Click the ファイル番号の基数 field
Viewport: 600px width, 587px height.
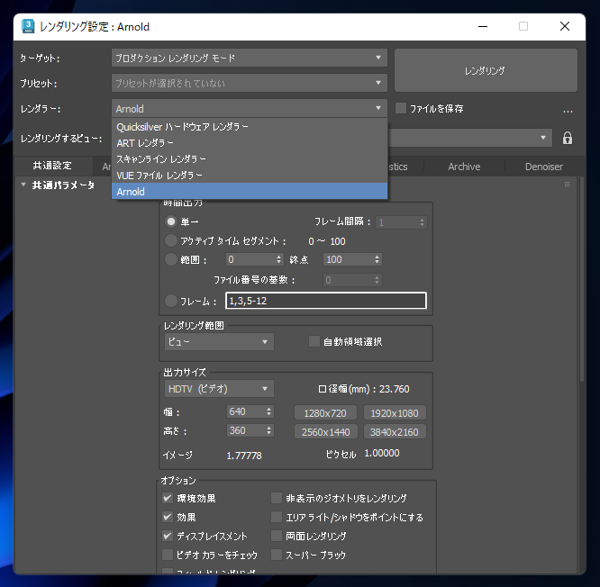coord(352,280)
